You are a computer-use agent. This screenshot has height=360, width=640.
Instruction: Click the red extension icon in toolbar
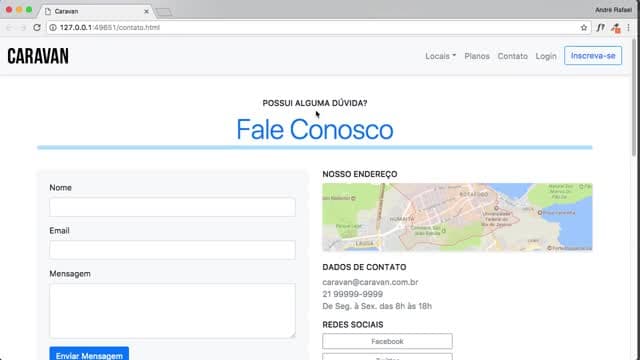tap(616, 28)
